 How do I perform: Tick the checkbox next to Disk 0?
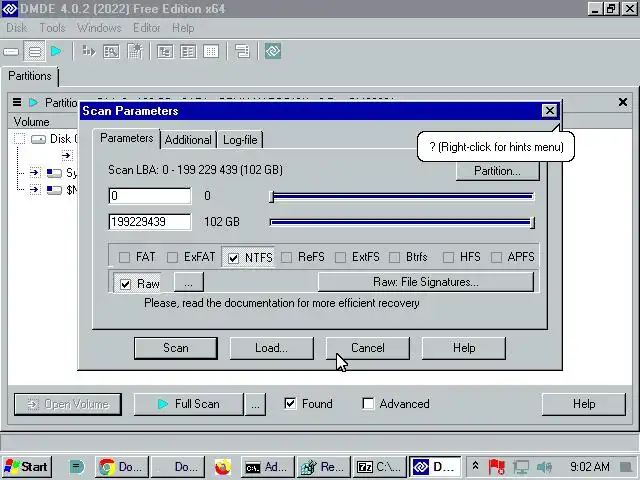pyautogui.click(x=19, y=139)
